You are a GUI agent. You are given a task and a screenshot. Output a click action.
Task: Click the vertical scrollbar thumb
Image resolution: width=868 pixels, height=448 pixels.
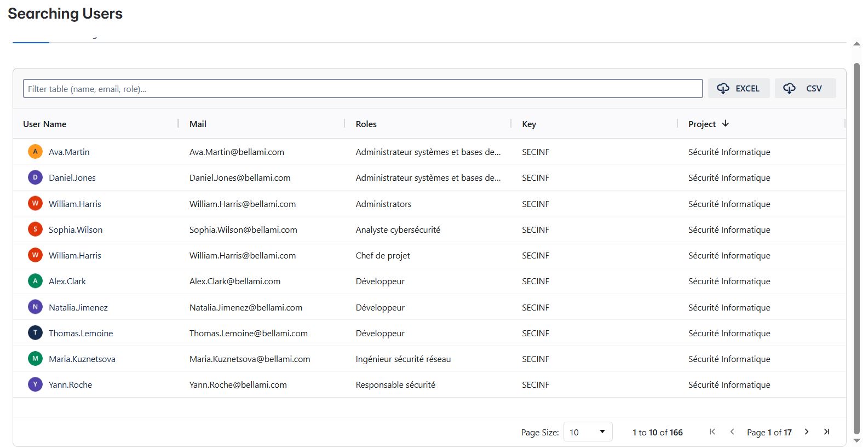point(857,246)
